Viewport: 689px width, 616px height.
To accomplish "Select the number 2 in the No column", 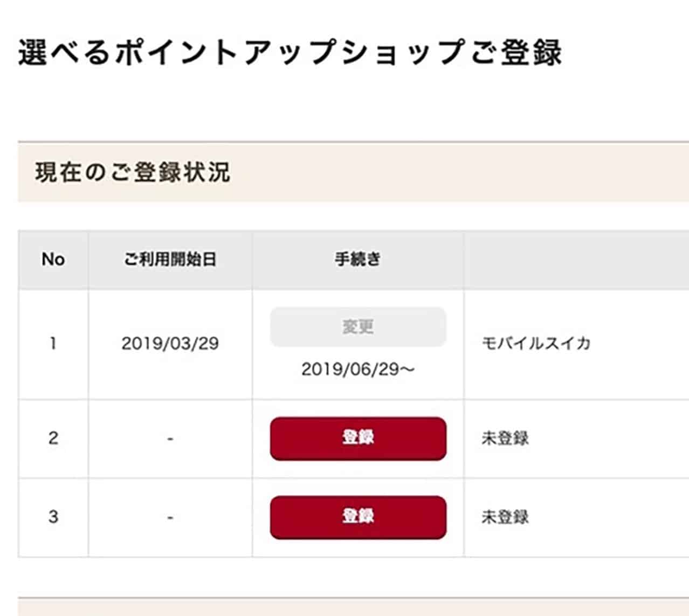I will click(53, 439).
